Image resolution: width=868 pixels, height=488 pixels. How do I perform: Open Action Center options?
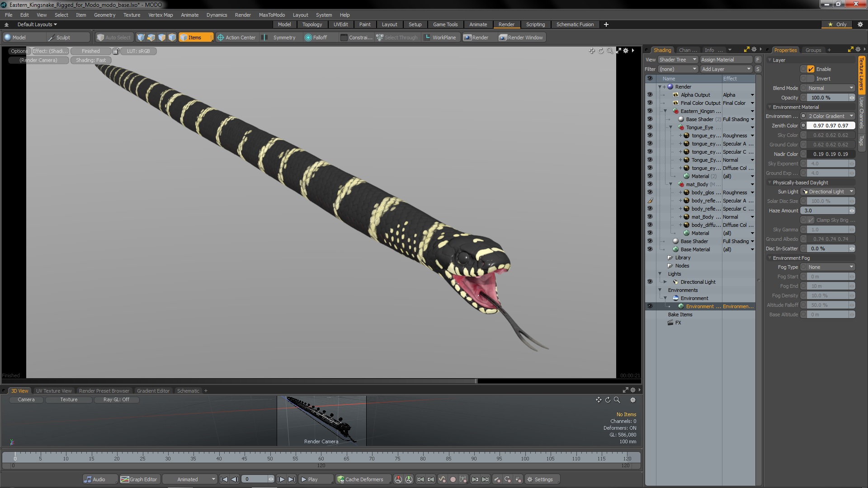pos(237,38)
